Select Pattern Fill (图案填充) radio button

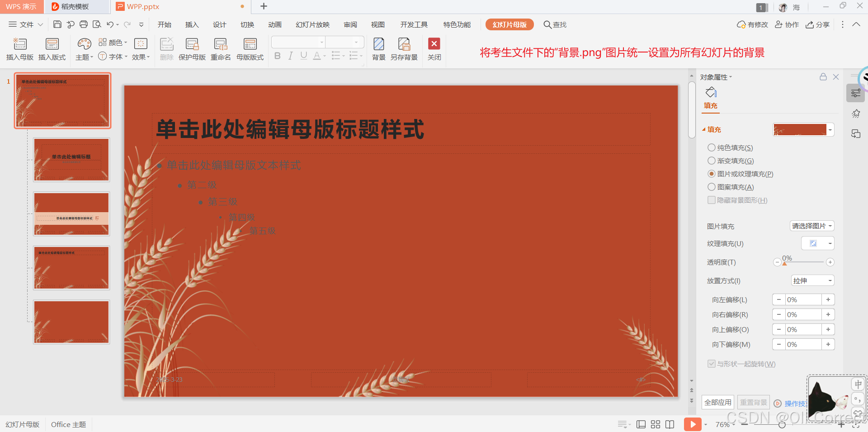coord(712,187)
